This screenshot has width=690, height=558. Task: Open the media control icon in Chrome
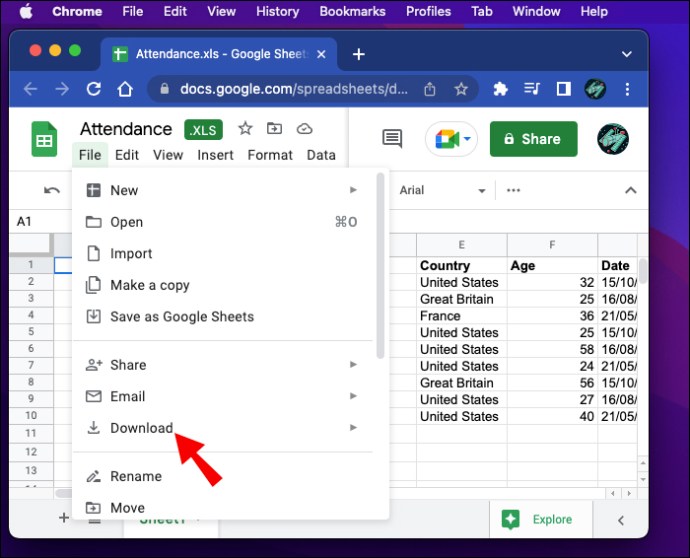pyautogui.click(x=532, y=89)
